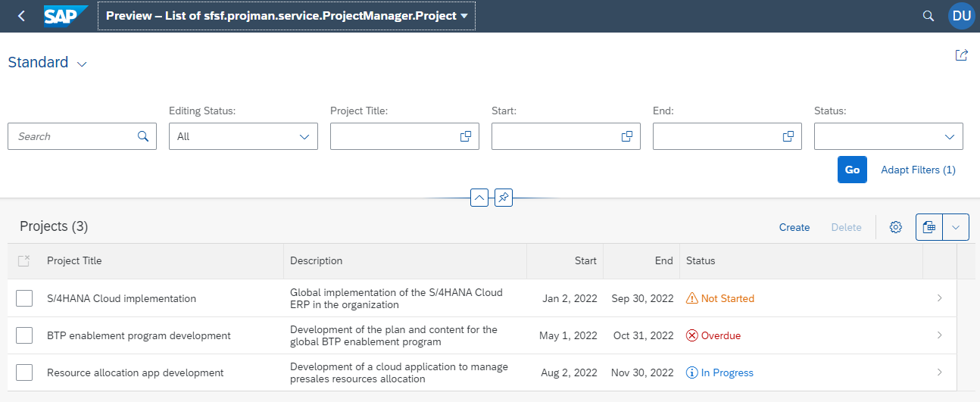Click 'Resource allocation app development' title cell
Screen dimensions: 980x402
pos(136,372)
